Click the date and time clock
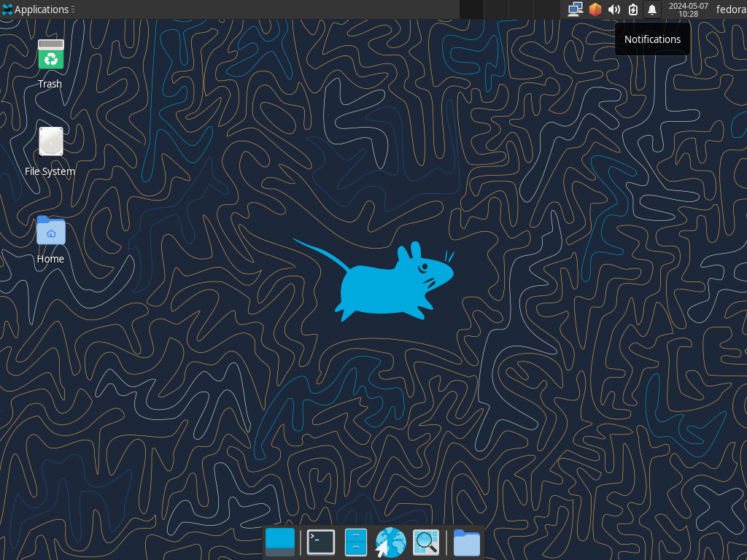The image size is (747, 560). click(689, 9)
